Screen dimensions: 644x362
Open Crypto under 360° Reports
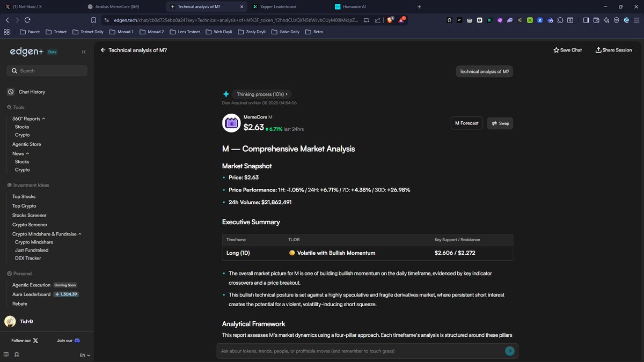[23, 135]
